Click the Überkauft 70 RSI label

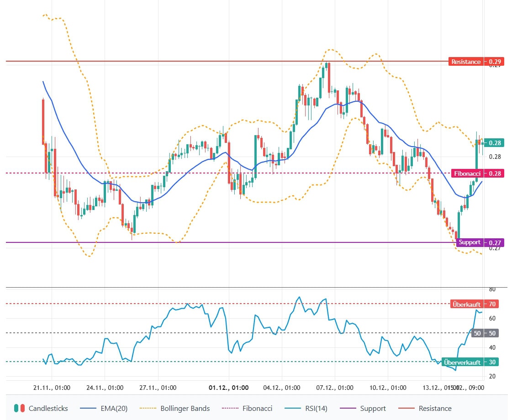click(474, 304)
